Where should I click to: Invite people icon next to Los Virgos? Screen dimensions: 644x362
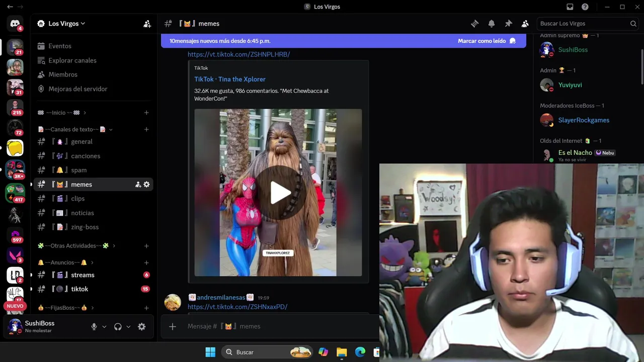pyautogui.click(x=147, y=24)
